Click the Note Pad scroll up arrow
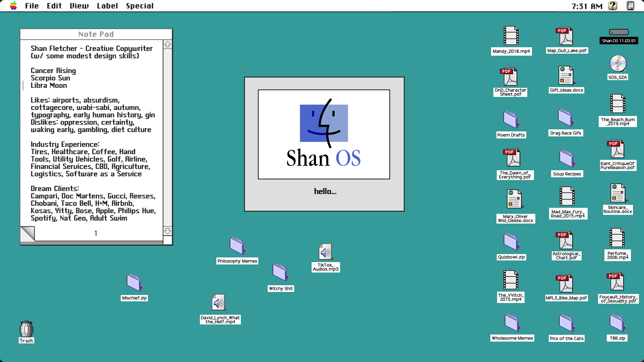This screenshot has width=644, height=362. [x=167, y=44]
